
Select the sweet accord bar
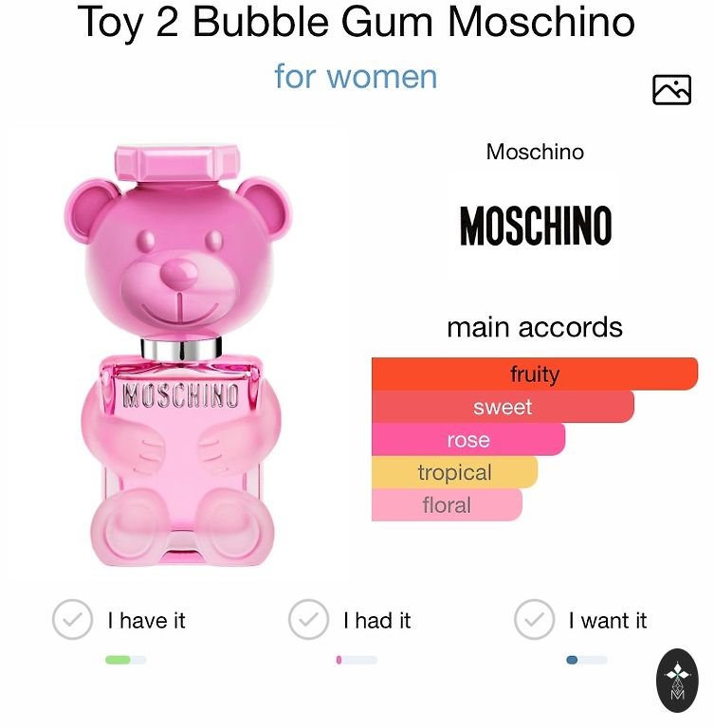click(x=503, y=407)
